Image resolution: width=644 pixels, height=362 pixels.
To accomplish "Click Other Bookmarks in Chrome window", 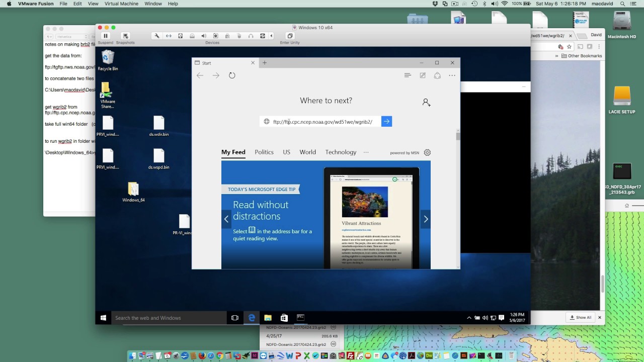I will pyautogui.click(x=582, y=56).
